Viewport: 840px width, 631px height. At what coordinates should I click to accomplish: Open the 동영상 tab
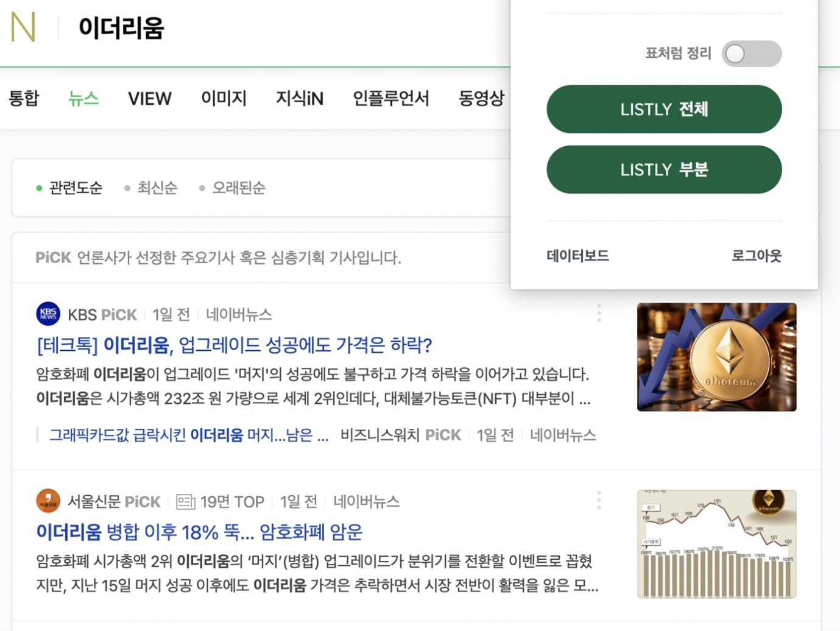(482, 98)
